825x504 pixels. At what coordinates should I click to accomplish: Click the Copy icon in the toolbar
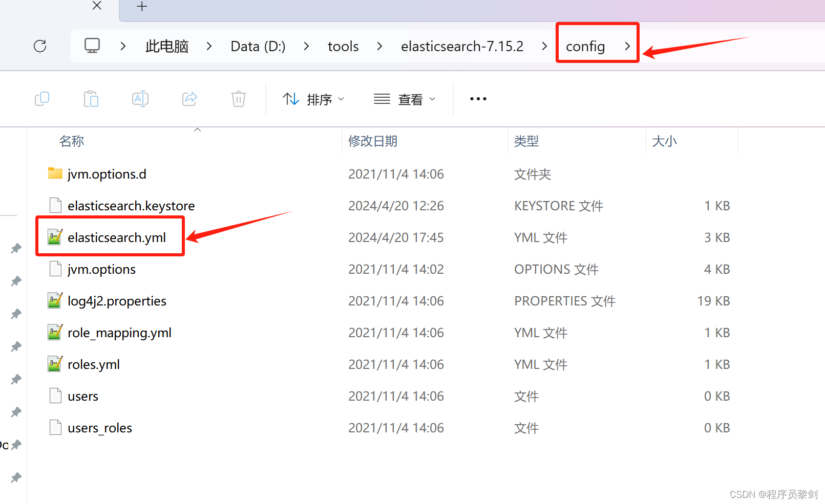click(x=42, y=99)
